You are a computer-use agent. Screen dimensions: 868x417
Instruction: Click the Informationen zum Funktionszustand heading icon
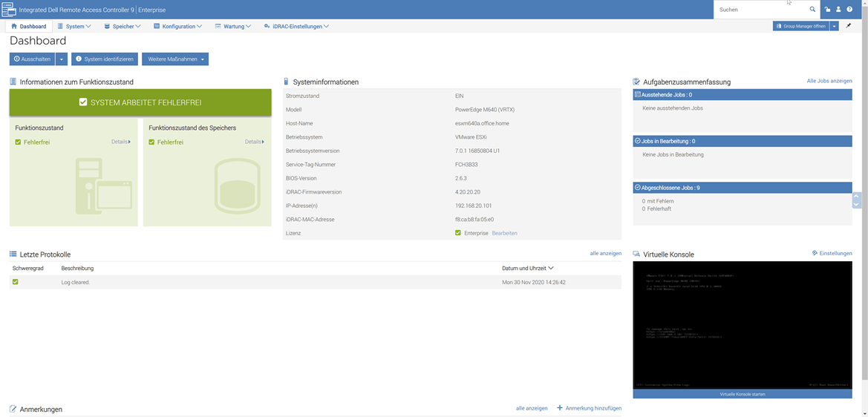pyautogui.click(x=13, y=82)
